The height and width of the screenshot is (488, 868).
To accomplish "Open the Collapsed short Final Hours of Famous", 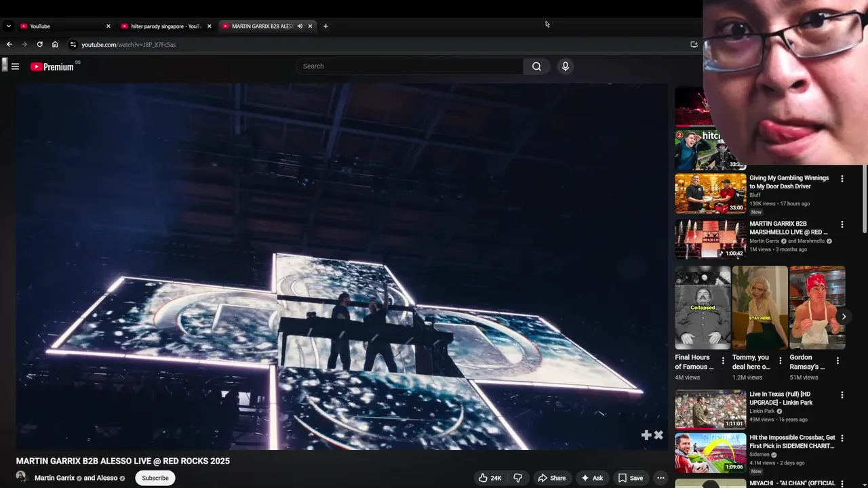I will click(x=703, y=307).
